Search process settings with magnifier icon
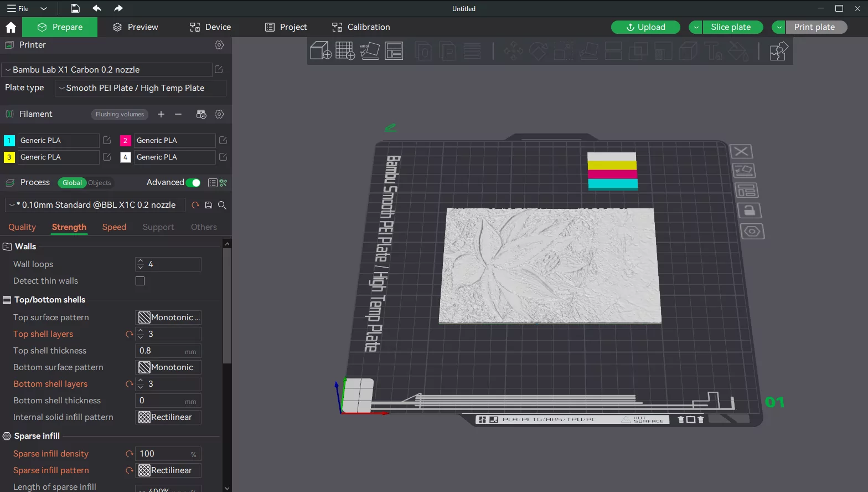Image resolution: width=868 pixels, height=492 pixels. point(222,205)
